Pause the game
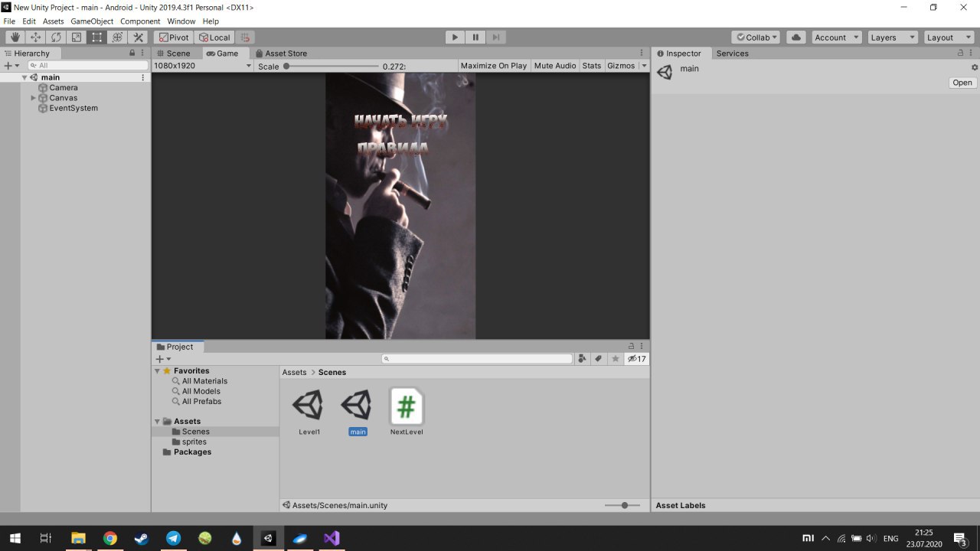Screen dimensions: 980x551 (475, 37)
